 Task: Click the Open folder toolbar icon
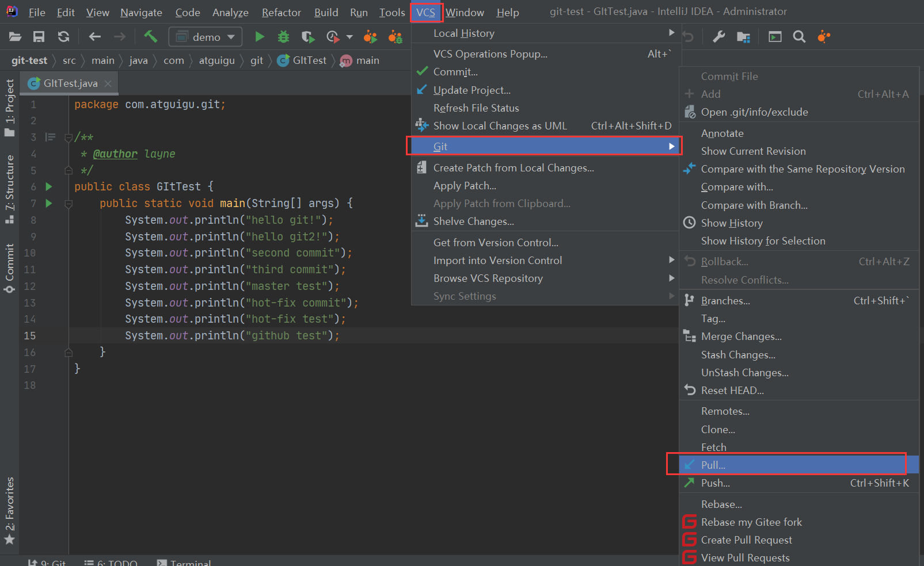pyautogui.click(x=16, y=37)
